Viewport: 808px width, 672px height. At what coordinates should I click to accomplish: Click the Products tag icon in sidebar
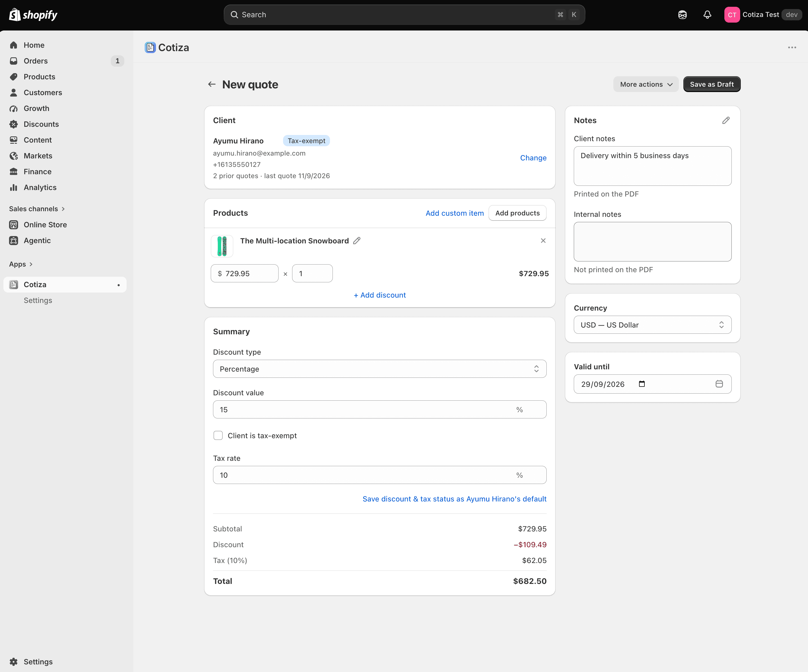coord(14,77)
